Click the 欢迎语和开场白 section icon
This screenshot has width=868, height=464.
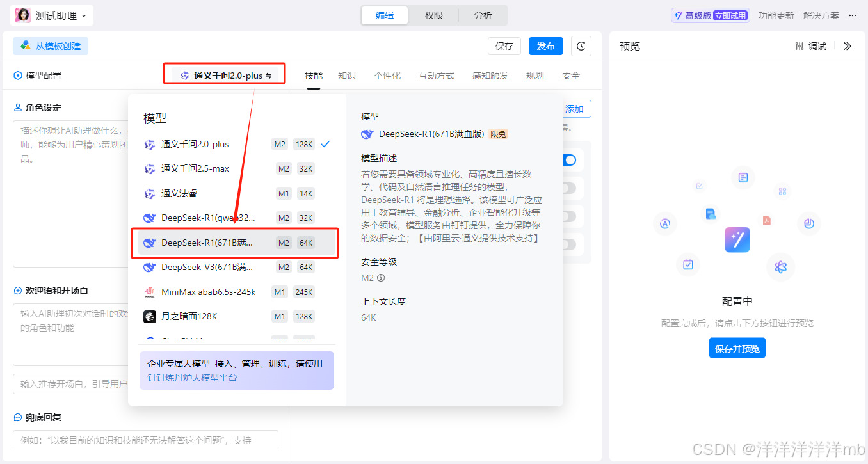click(18, 291)
